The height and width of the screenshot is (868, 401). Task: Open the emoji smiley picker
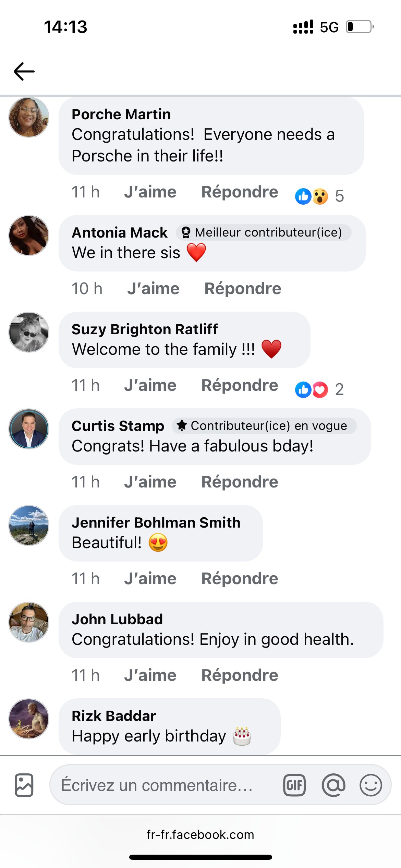click(370, 785)
